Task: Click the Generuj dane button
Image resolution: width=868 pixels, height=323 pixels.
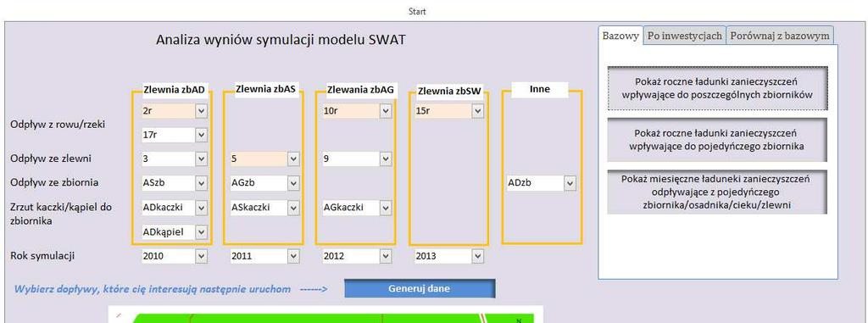Action: [x=420, y=288]
